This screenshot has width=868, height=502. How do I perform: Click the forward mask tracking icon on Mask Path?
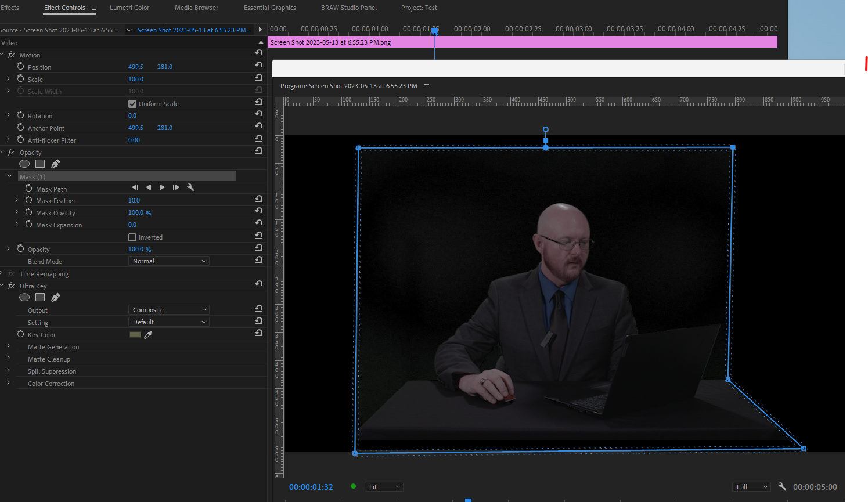tap(163, 187)
